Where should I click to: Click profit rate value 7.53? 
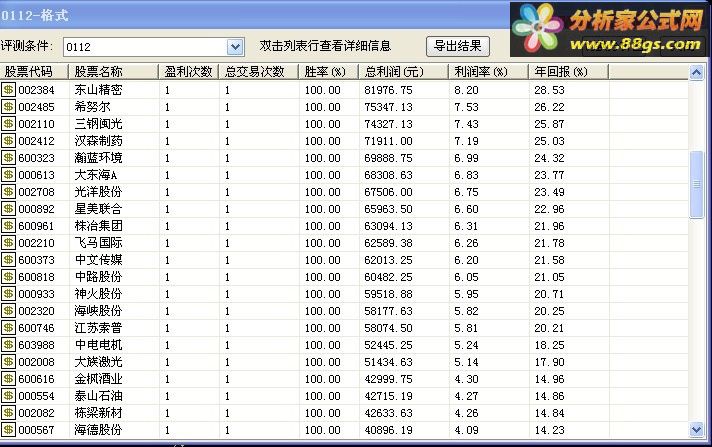coord(466,107)
